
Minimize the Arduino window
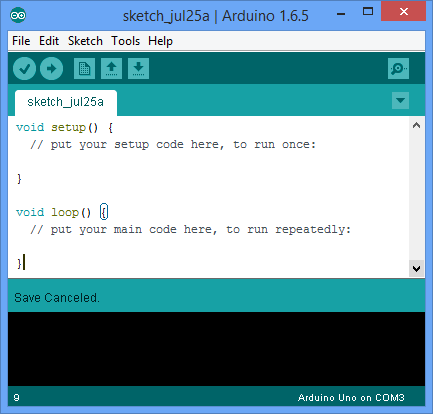pyautogui.click(x=341, y=13)
